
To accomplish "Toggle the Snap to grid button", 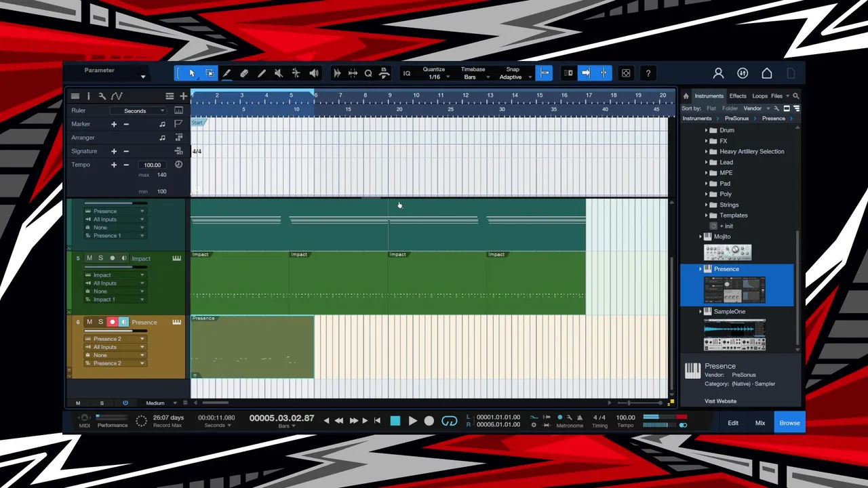I will click(x=545, y=73).
